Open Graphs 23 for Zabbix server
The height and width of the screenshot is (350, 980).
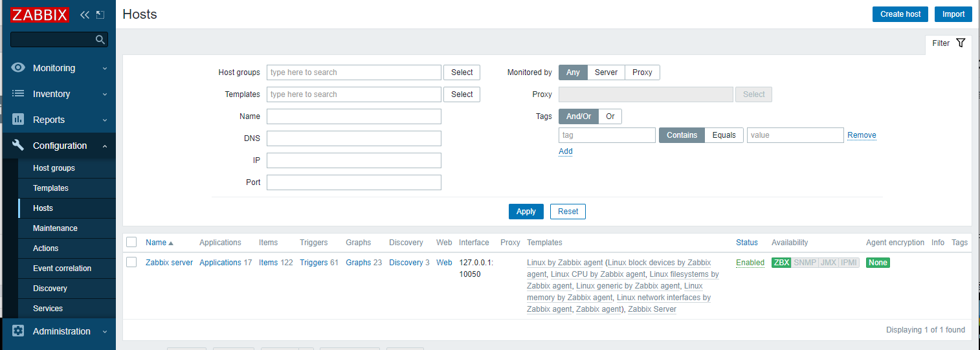coord(358,263)
